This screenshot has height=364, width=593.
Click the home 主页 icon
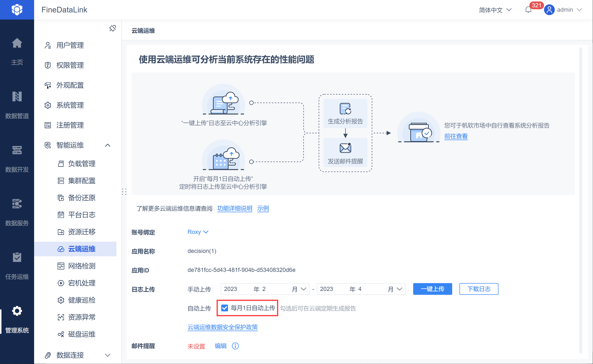pos(17,43)
